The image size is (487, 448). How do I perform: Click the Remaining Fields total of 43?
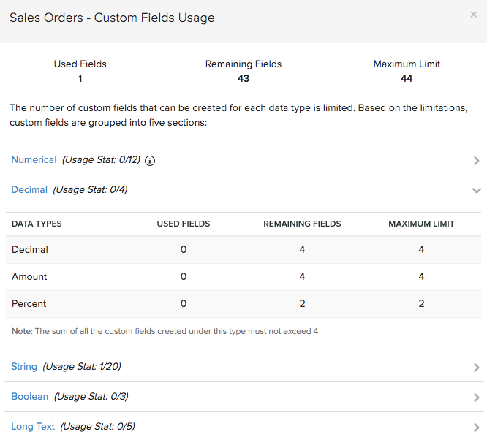pos(243,78)
